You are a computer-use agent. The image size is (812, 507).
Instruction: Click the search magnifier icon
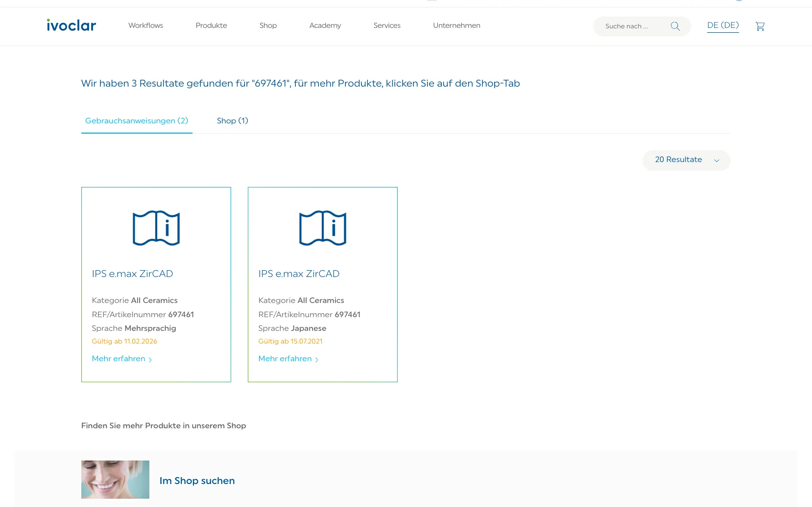tap(675, 26)
